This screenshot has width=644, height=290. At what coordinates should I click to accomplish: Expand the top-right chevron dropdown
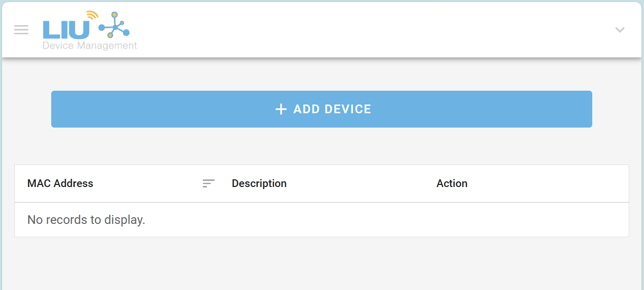pos(619,30)
